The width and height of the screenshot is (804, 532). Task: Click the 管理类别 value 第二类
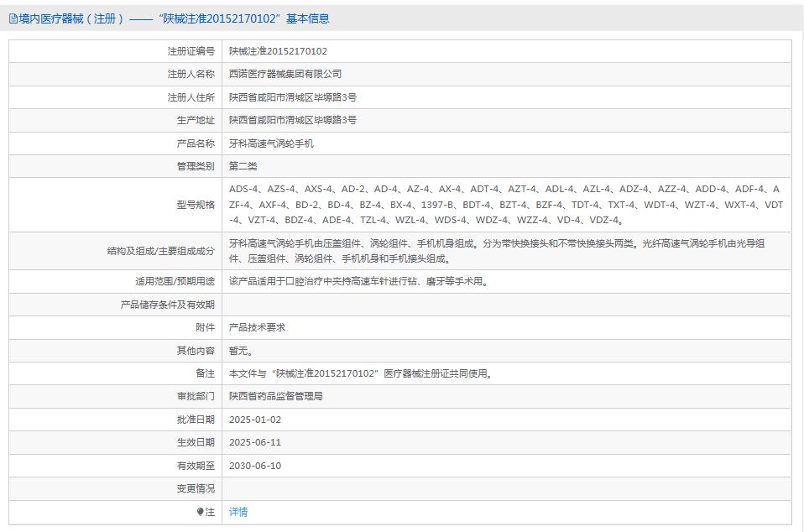[x=243, y=165]
